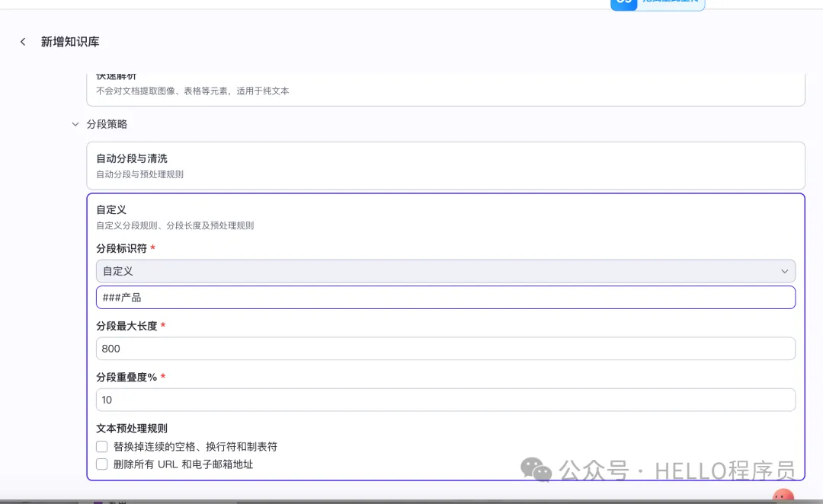
Task: Select the 自动分段与清洗 strategy card
Action: point(446,166)
